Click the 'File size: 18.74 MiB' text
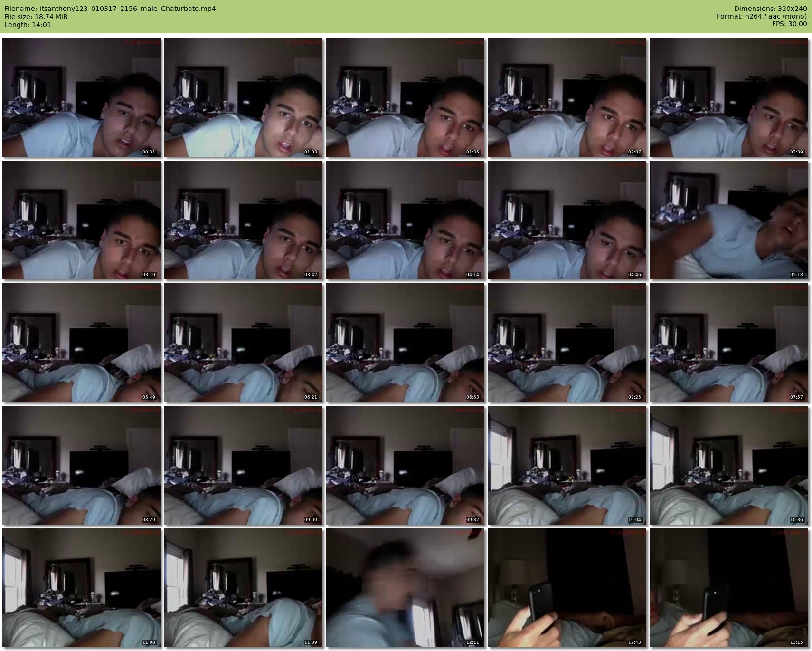The image size is (812, 651). (36, 17)
